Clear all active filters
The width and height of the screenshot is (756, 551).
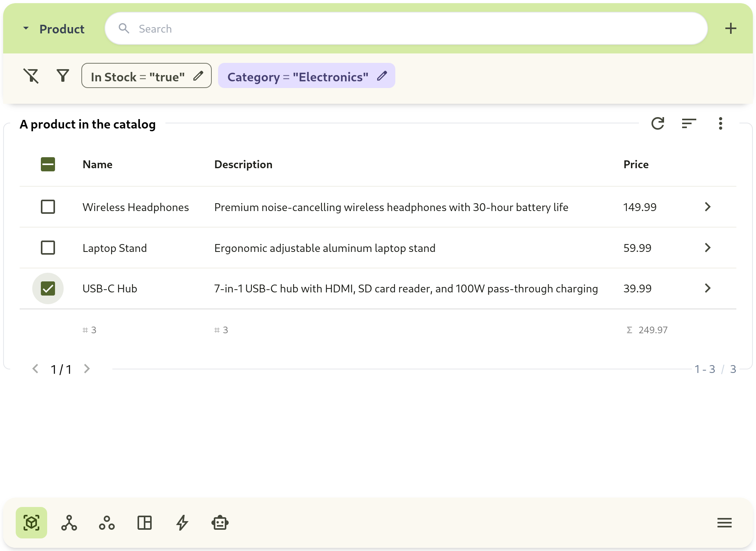tap(31, 75)
